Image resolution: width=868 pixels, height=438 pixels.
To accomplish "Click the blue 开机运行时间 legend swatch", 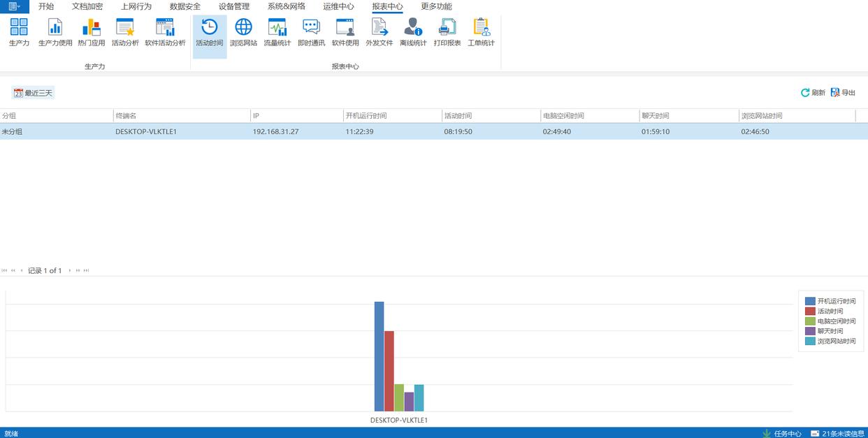I will [810, 301].
